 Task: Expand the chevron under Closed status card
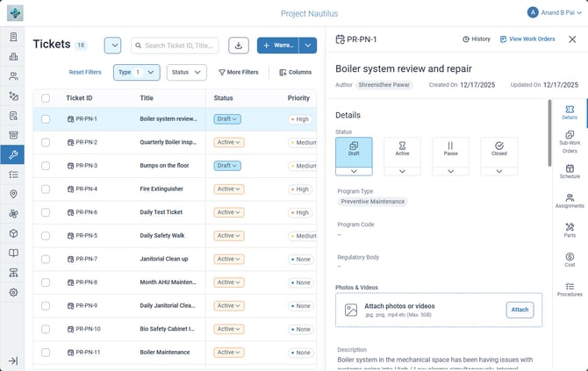coord(498,171)
